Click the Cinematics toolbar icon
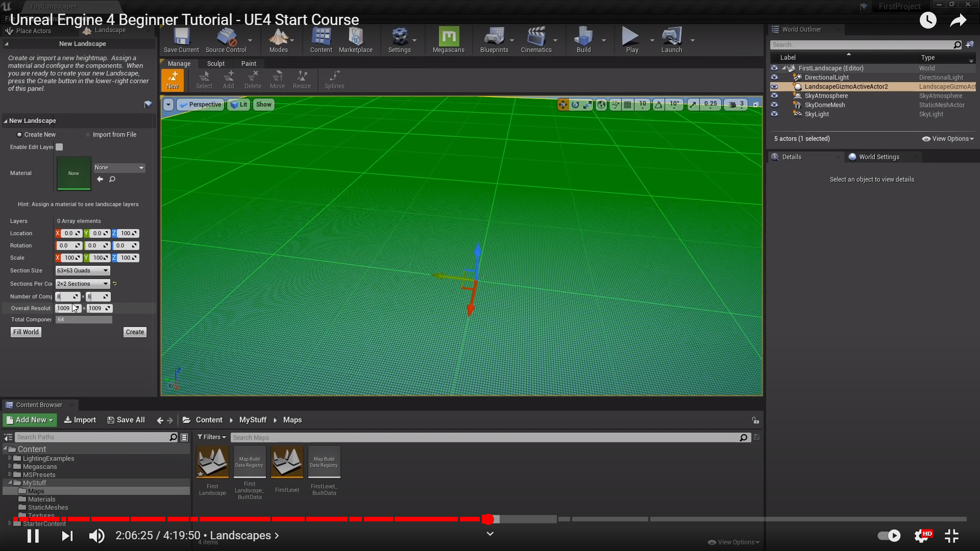The image size is (980, 551). 536,40
